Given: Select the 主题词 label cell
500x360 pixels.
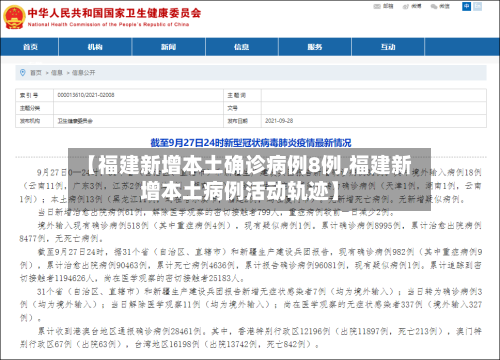Looking at the screenshot, I should click(x=242, y=95).
